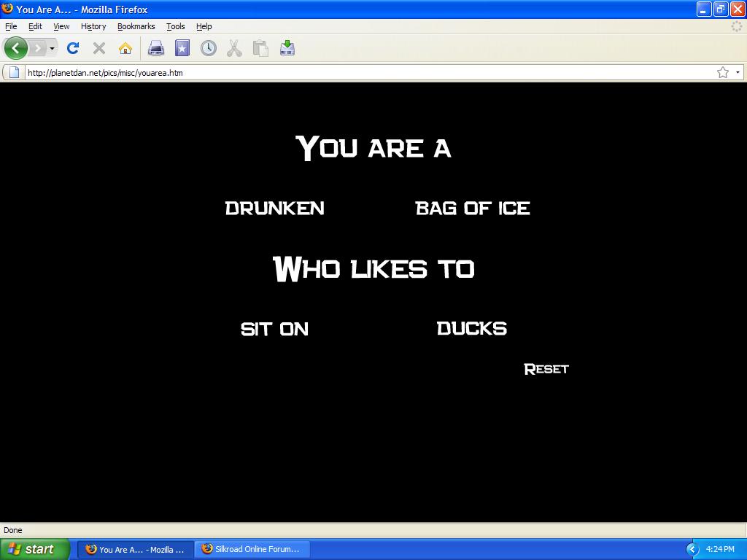
Task: Open the back/forward history dropdown arrow
Action: tap(52, 49)
